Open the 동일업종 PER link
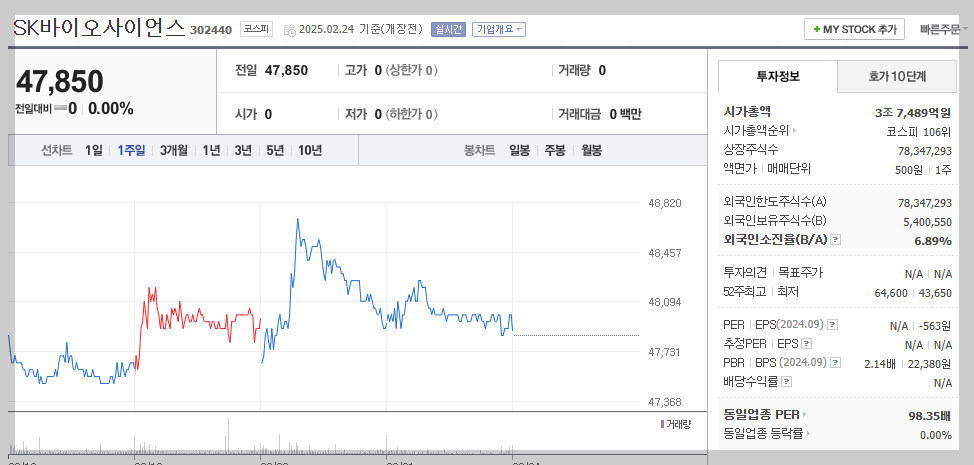The width and height of the screenshot is (974, 465). [761, 414]
